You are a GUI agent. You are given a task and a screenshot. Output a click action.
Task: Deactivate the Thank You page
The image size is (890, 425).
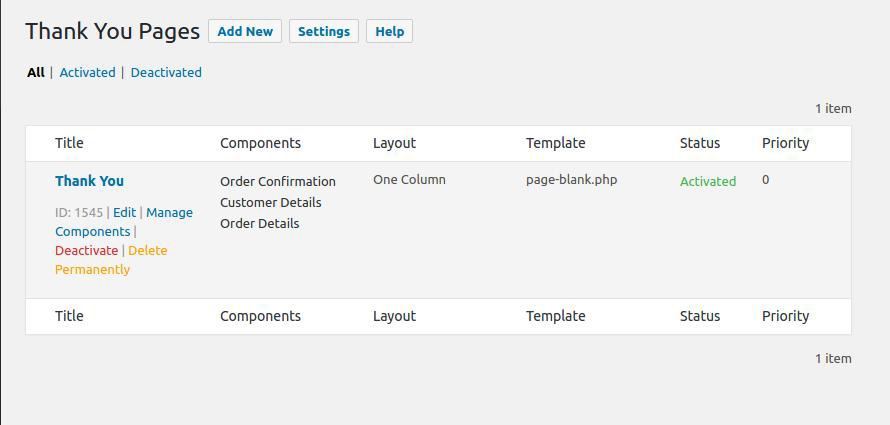pos(86,251)
